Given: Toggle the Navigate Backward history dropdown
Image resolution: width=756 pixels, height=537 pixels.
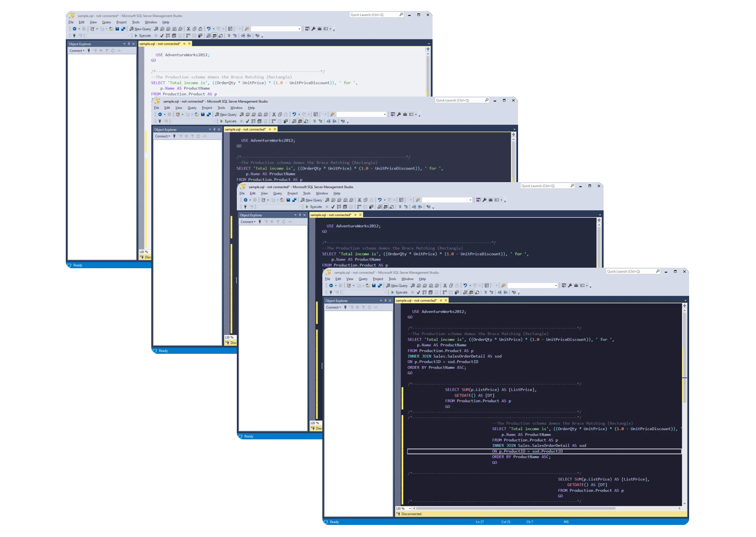Looking at the screenshot, I should pos(334,286).
